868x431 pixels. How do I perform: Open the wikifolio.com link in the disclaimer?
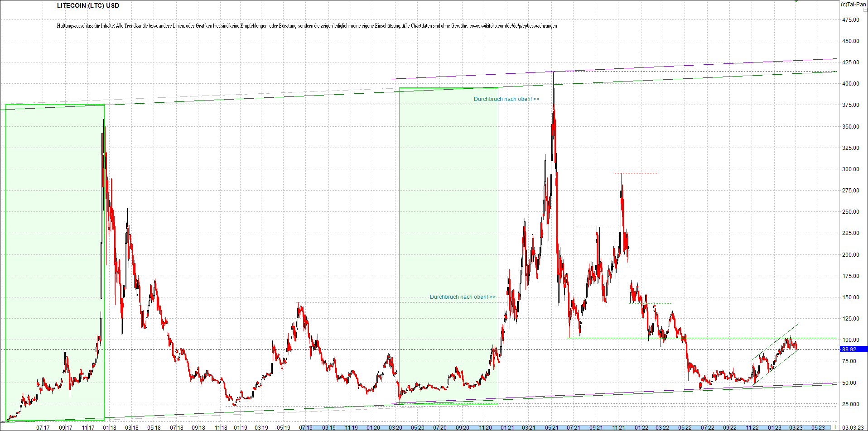513,26
